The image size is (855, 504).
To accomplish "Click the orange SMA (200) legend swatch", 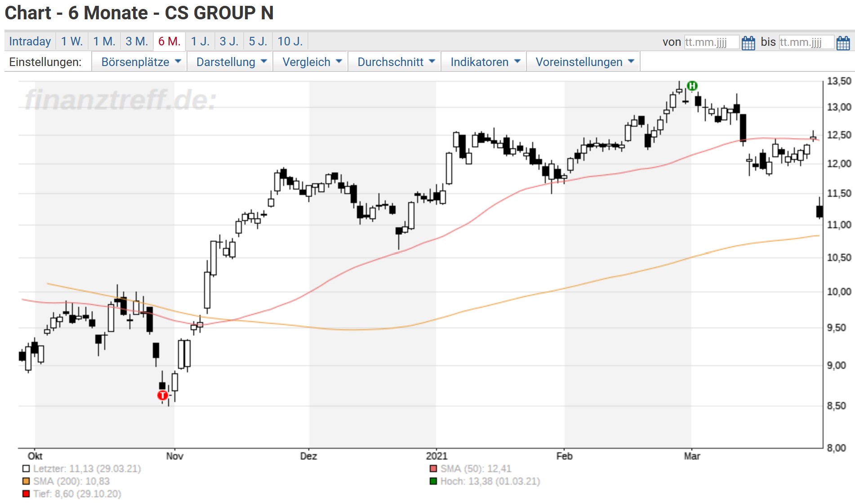I will [26, 481].
